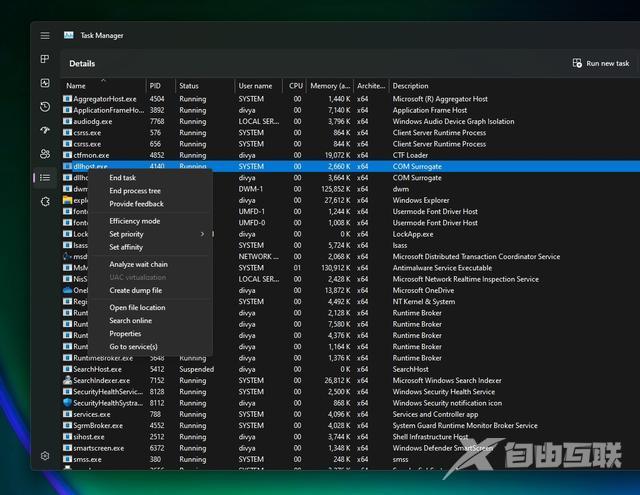
Task: Click the Windows Explorer folder icon
Action: tap(67, 200)
